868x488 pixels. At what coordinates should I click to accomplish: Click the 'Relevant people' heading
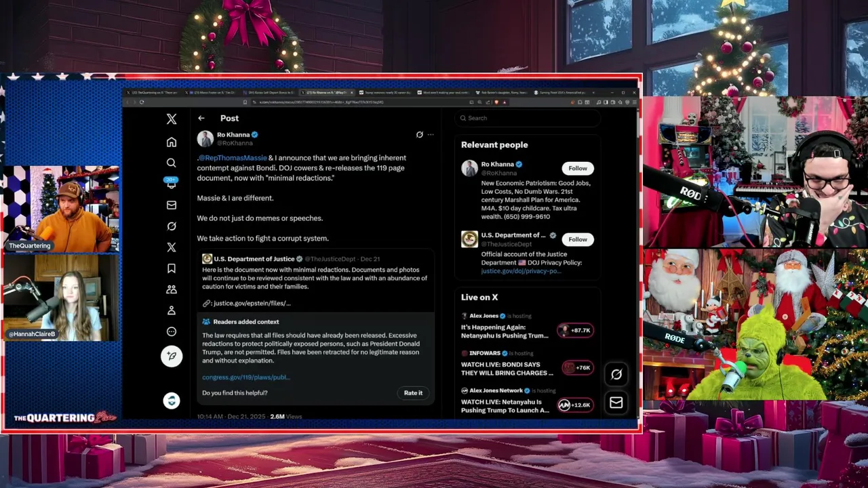pos(494,145)
